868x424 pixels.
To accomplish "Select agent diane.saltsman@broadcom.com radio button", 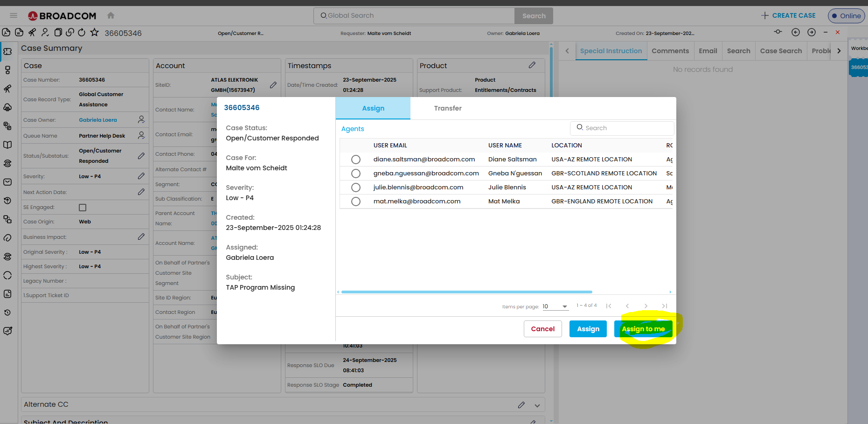I will coord(356,160).
